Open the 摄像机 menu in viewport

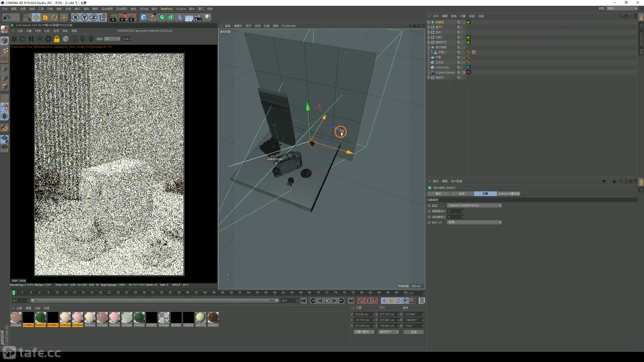238,26
